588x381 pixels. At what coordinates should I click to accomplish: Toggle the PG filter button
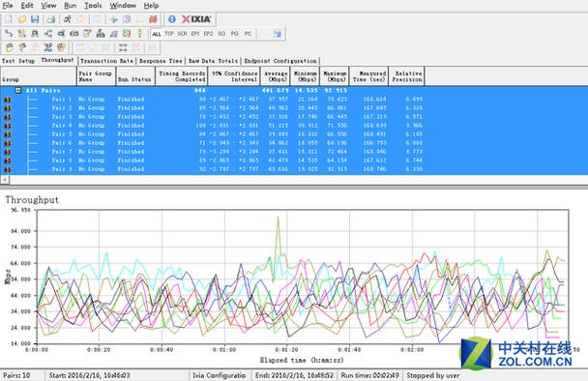(235, 34)
